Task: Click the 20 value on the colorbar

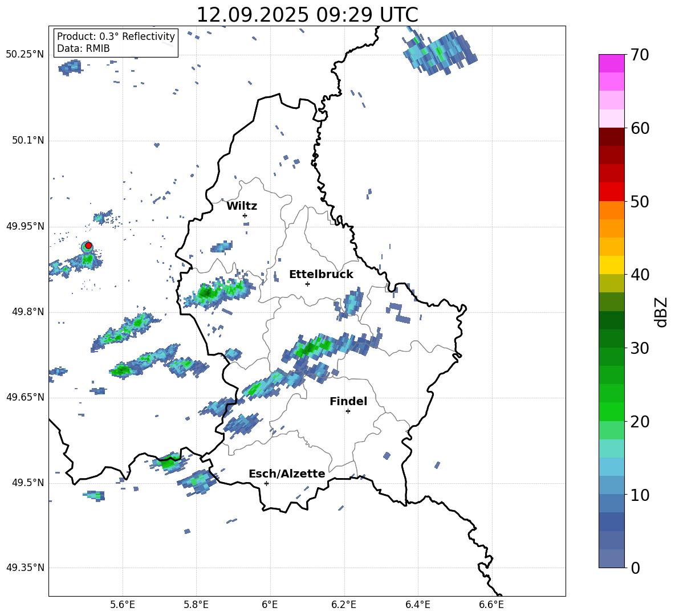Action: click(640, 422)
